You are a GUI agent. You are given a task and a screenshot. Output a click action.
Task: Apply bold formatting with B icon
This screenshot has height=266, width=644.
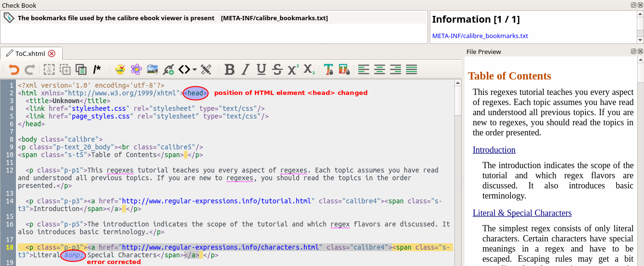pos(230,69)
